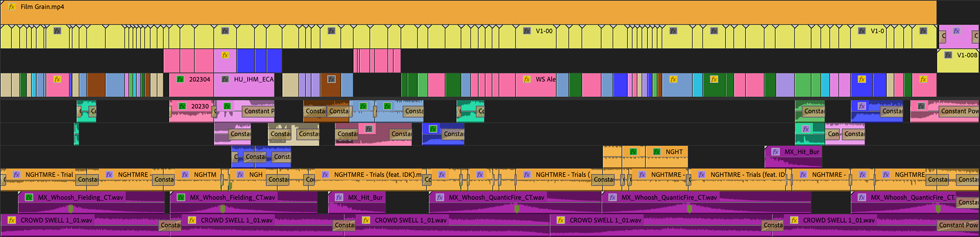Click yellow fx badge on last CROWD SWELL 1_01.wav

coord(794,220)
